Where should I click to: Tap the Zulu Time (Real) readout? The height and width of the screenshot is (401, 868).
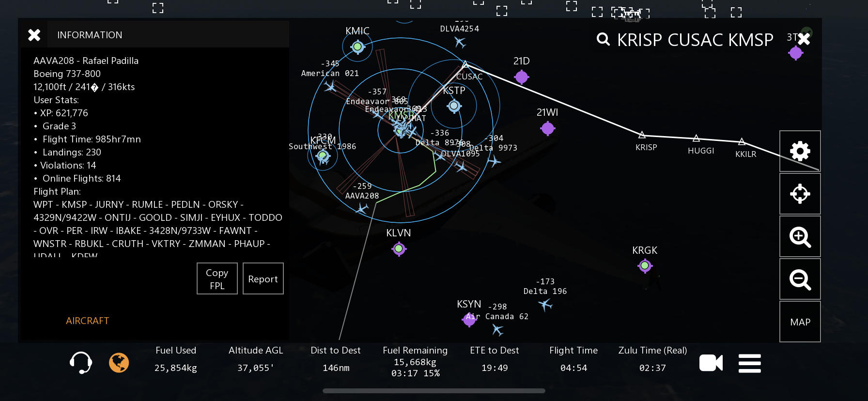point(652,359)
